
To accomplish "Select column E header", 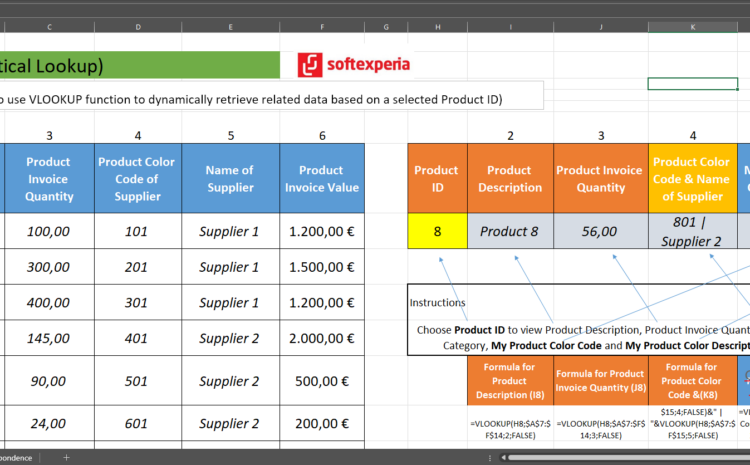I will coord(231,27).
